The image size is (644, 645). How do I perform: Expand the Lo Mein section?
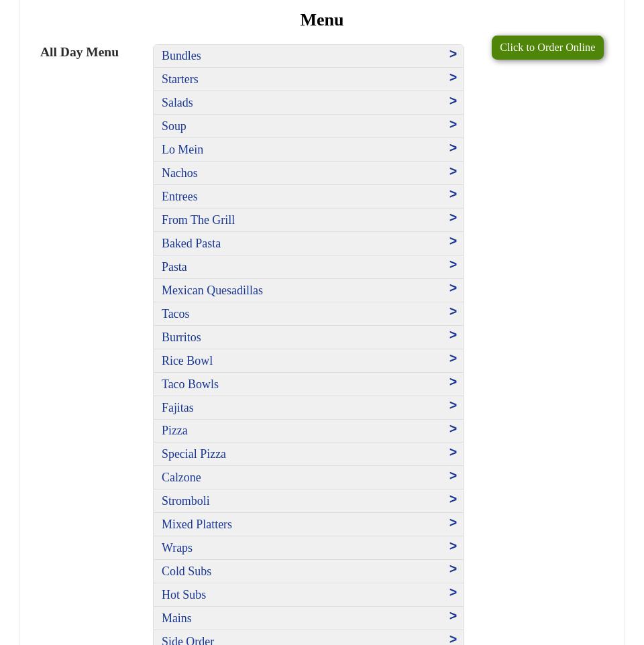182,150
